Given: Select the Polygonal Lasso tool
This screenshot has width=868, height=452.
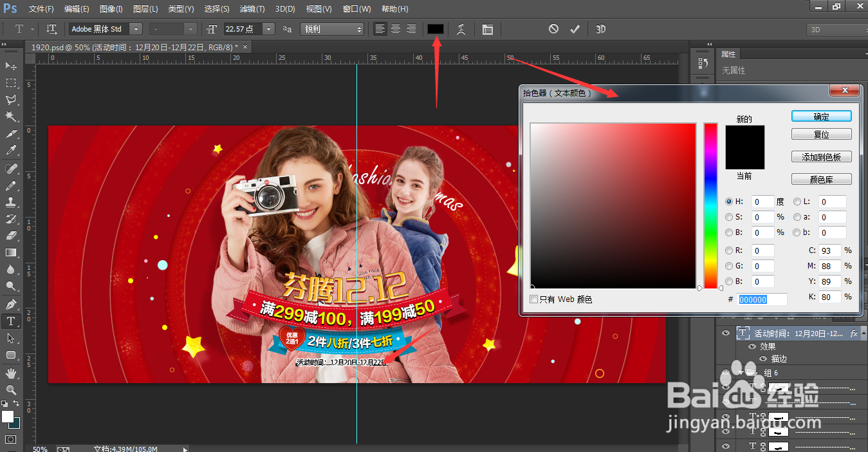Looking at the screenshot, I should point(11,100).
